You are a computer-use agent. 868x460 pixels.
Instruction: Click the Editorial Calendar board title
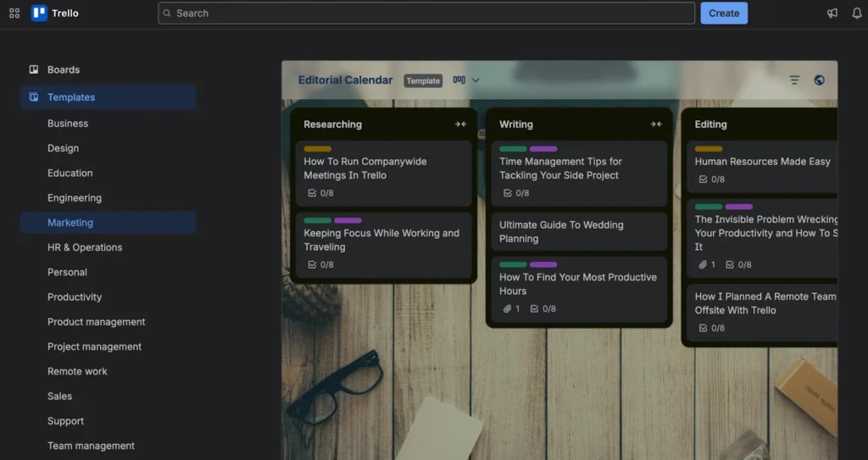point(346,80)
